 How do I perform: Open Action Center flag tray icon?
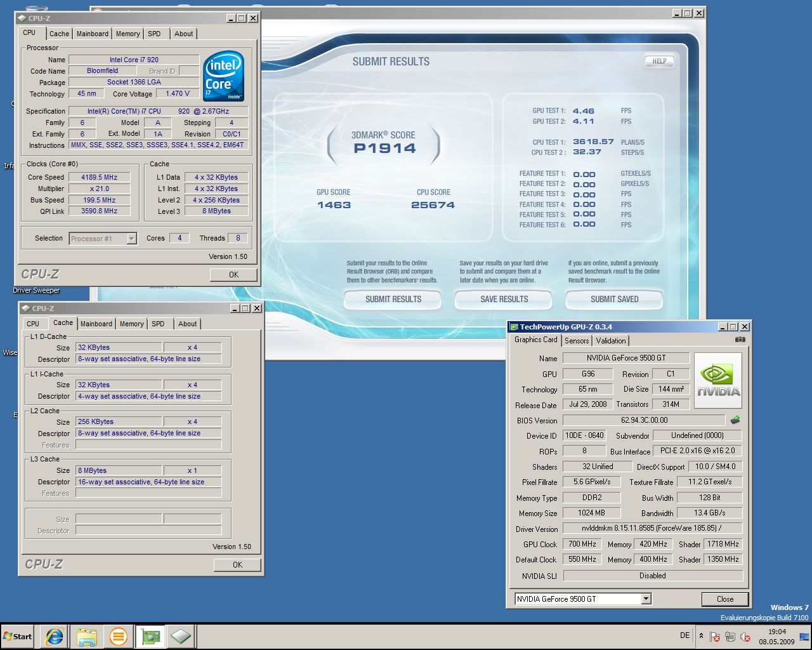(x=714, y=636)
